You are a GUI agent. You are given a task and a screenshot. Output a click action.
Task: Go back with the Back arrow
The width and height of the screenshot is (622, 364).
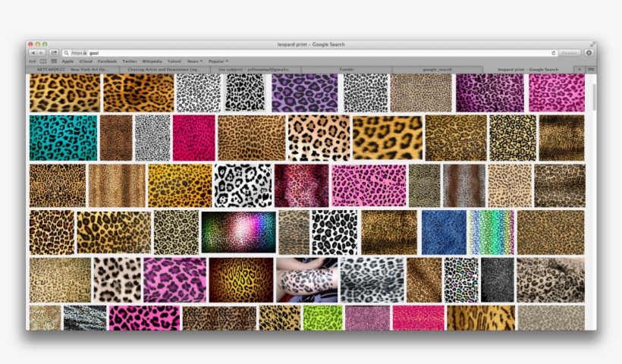pyautogui.click(x=33, y=53)
